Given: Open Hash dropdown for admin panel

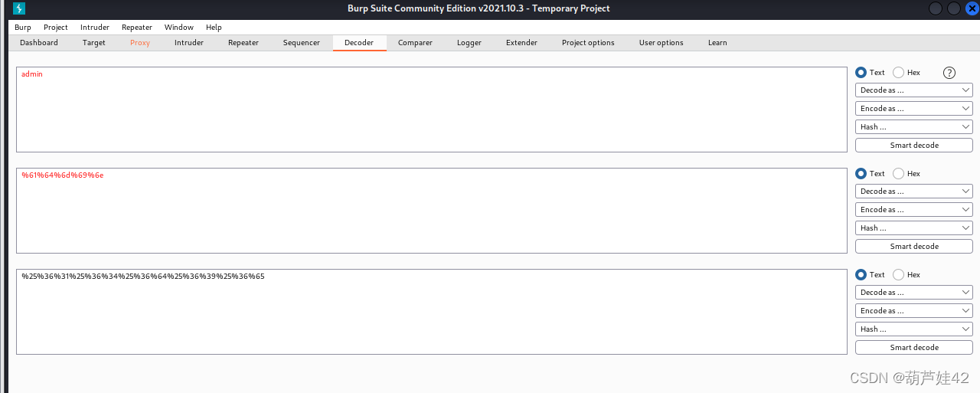Looking at the screenshot, I should pos(914,127).
